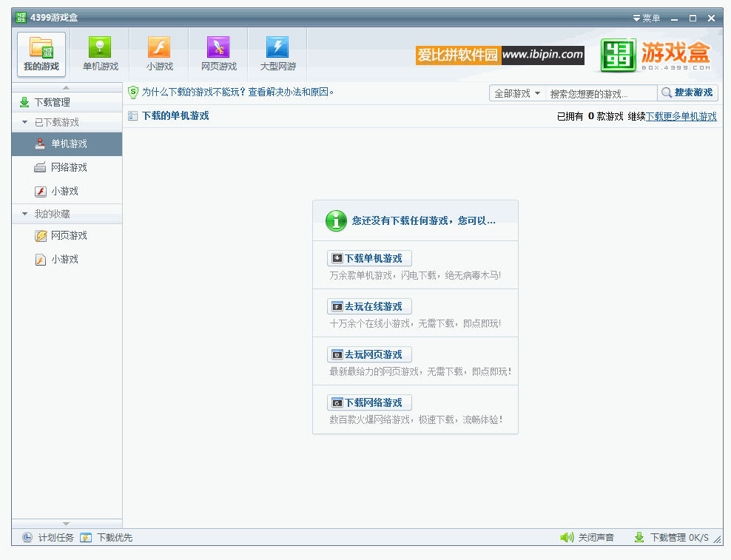This screenshot has height=560, width=731.
Task: Click the clock icon in status bar
Action: click(27, 538)
